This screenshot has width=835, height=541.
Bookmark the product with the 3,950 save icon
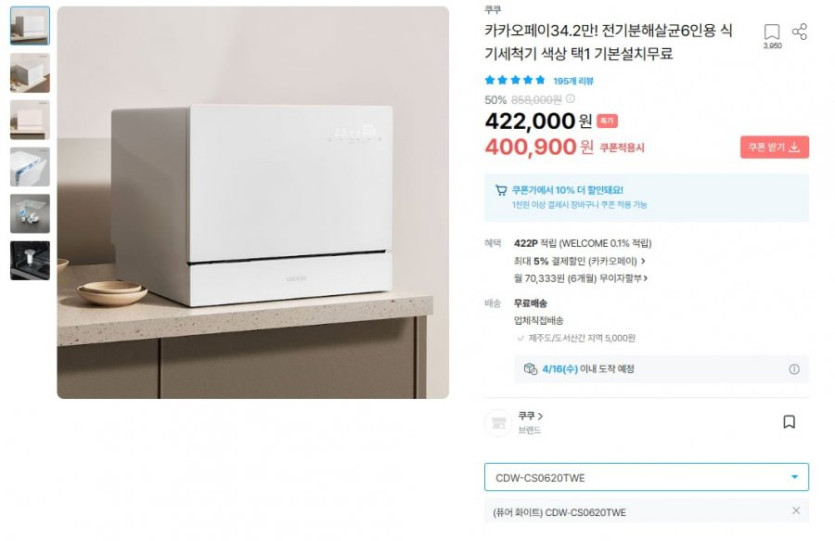pos(772,31)
